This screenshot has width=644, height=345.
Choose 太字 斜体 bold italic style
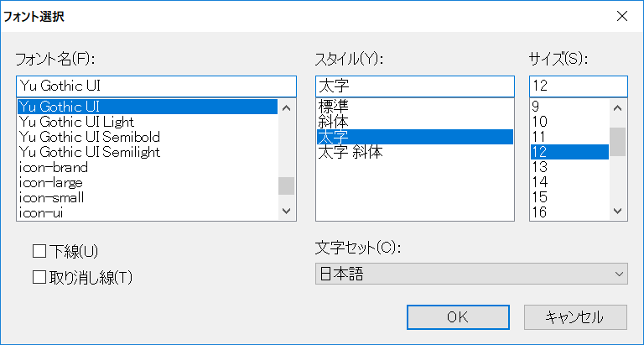tap(351, 152)
